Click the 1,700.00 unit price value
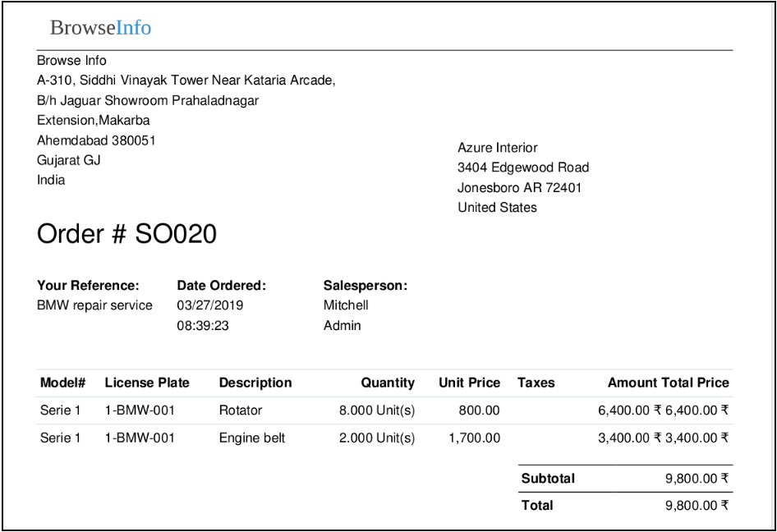Viewport: 777px width, 532px height. click(x=474, y=438)
